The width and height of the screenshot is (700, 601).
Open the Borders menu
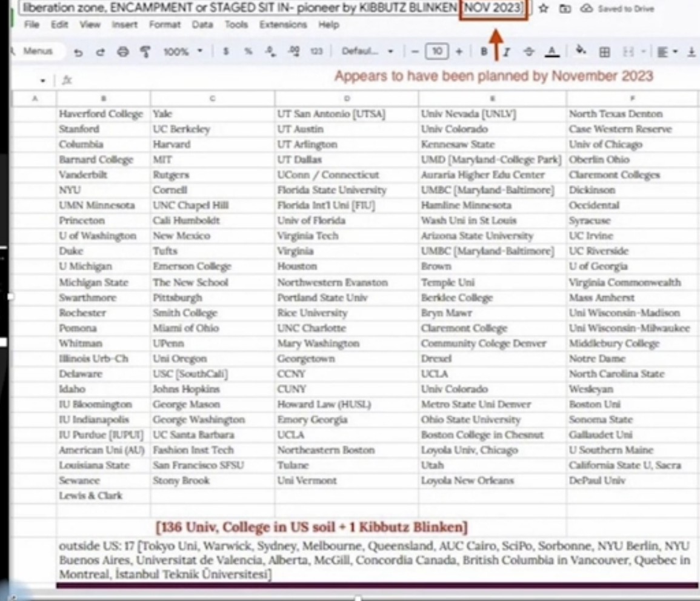click(604, 52)
